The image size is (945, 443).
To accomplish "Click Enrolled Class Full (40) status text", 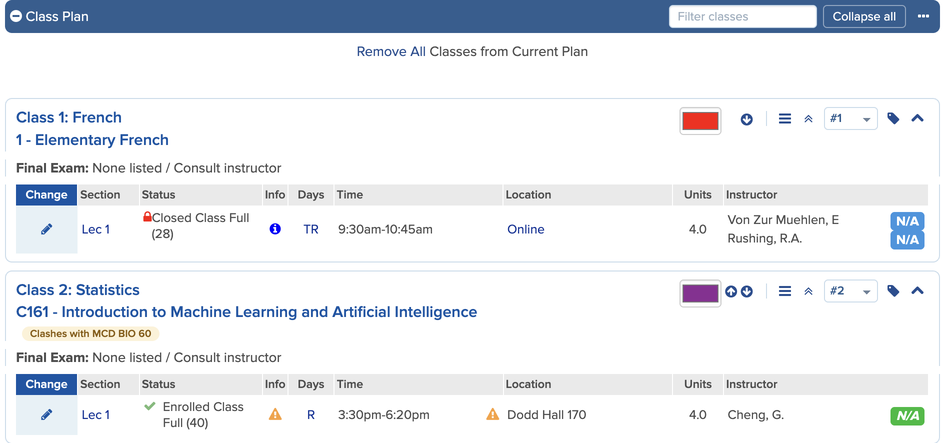I will tap(203, 415).
